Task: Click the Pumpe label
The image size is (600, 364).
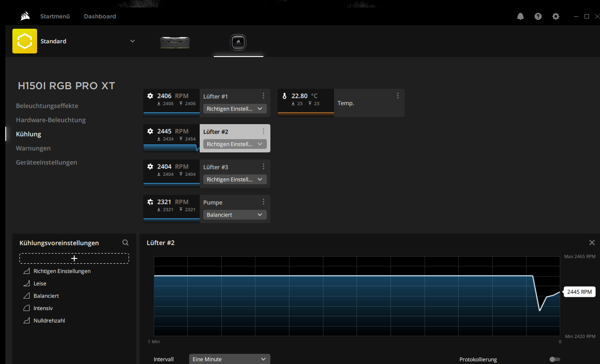Action: [213, 202]
